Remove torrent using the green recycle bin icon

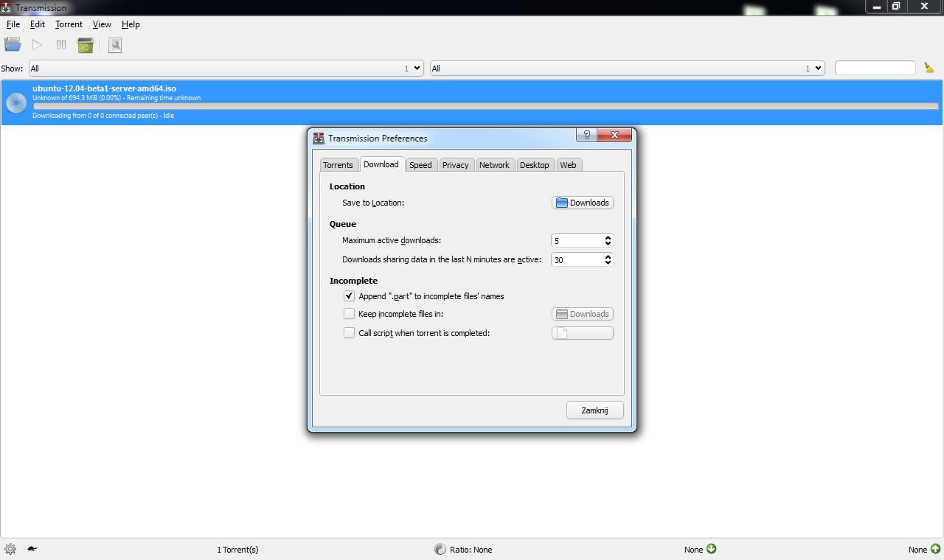pos(86,45)
